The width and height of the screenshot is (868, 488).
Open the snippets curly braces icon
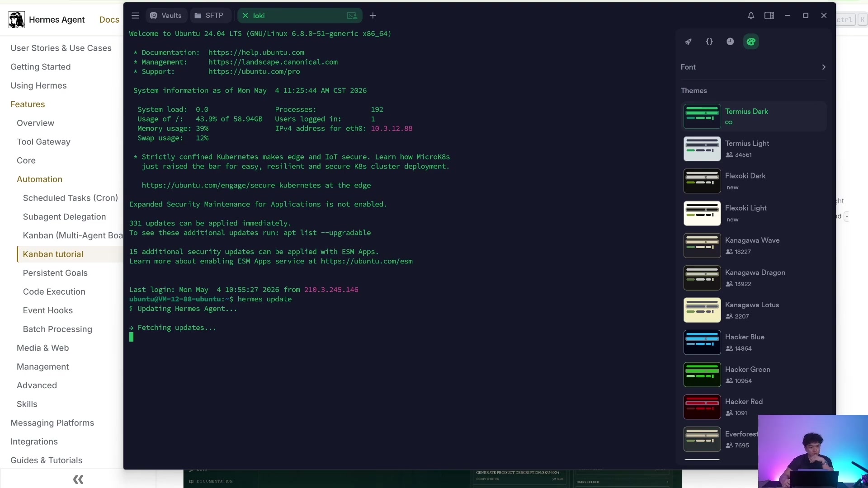coord(709,42)
